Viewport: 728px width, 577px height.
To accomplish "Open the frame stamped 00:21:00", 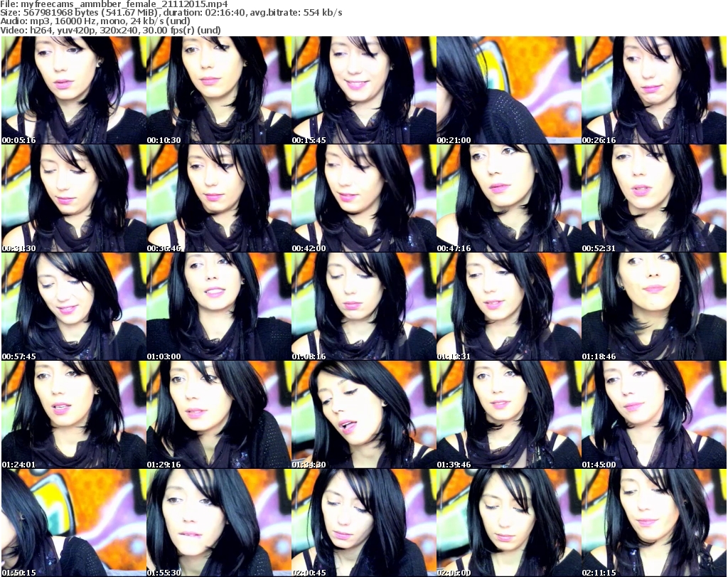I will click(x=509, y=90).
